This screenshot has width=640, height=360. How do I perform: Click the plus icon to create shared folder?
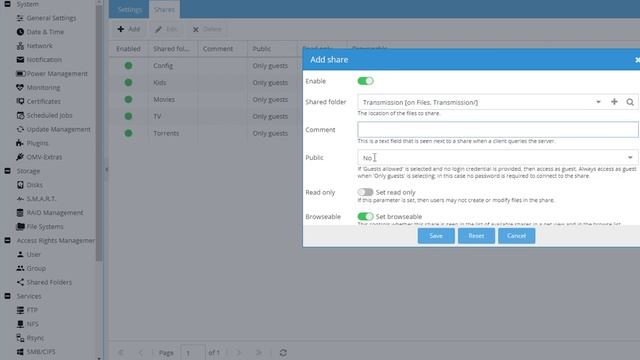(614, 102)
